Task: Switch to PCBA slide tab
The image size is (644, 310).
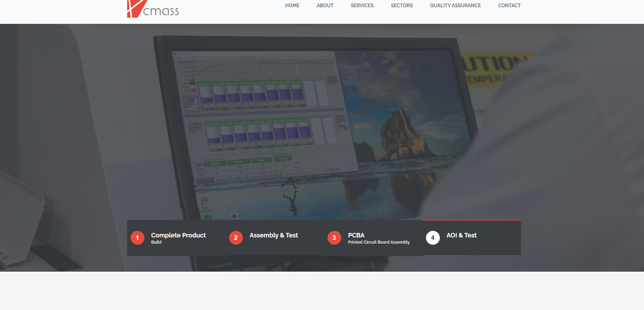Action: [373, 238]
